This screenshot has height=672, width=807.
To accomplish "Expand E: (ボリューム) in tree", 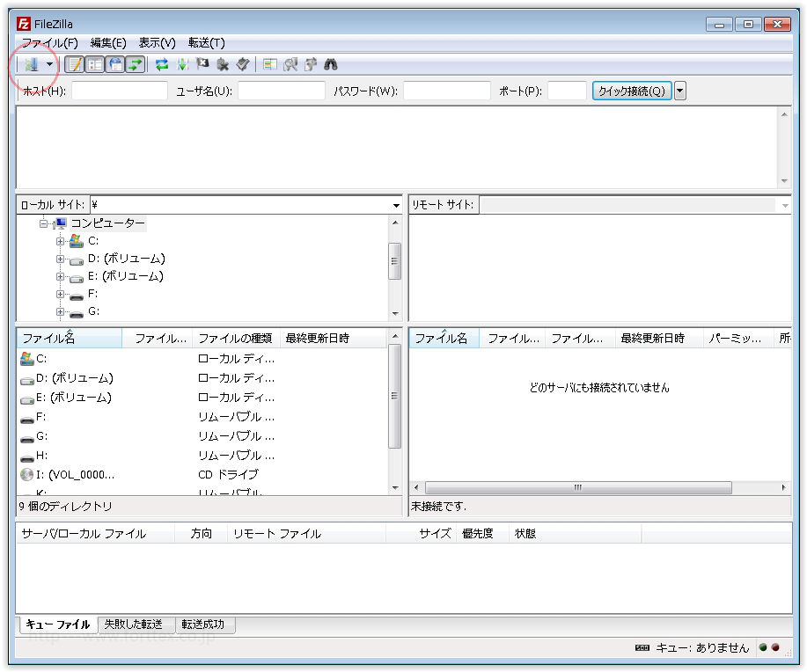I will (60, 276).
